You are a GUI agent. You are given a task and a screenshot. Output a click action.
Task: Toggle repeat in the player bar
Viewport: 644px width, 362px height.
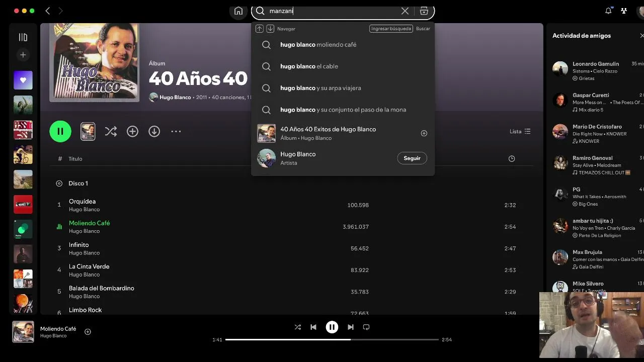366,327
